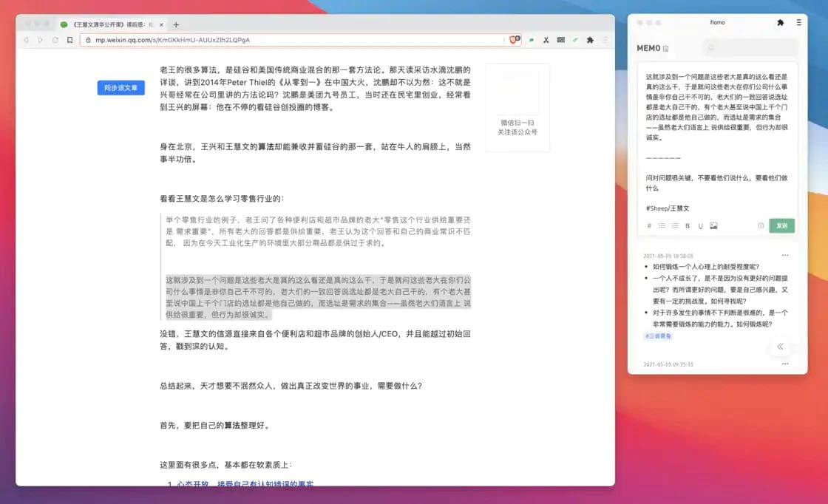Screen dimensions: 828x504
Task: Open the Brave shields icon in address bar
Action: pos(515,40)
